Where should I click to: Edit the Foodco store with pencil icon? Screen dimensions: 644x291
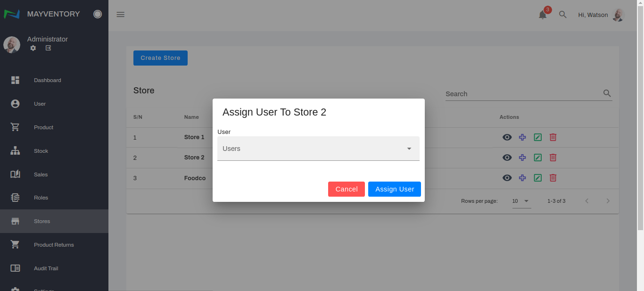coord(537,178)
